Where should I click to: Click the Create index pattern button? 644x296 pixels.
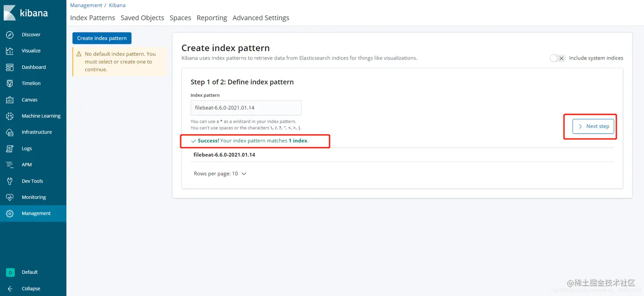(x=102, y=38)
